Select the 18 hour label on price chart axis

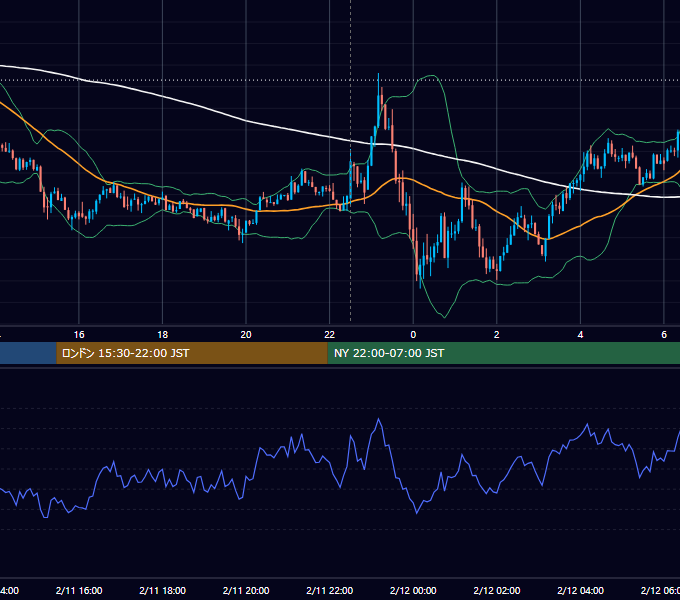coord(162,335)
